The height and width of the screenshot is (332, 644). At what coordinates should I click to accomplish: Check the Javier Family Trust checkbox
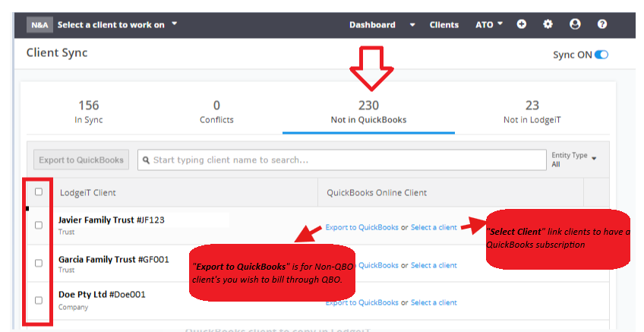[x=39, y=225]
